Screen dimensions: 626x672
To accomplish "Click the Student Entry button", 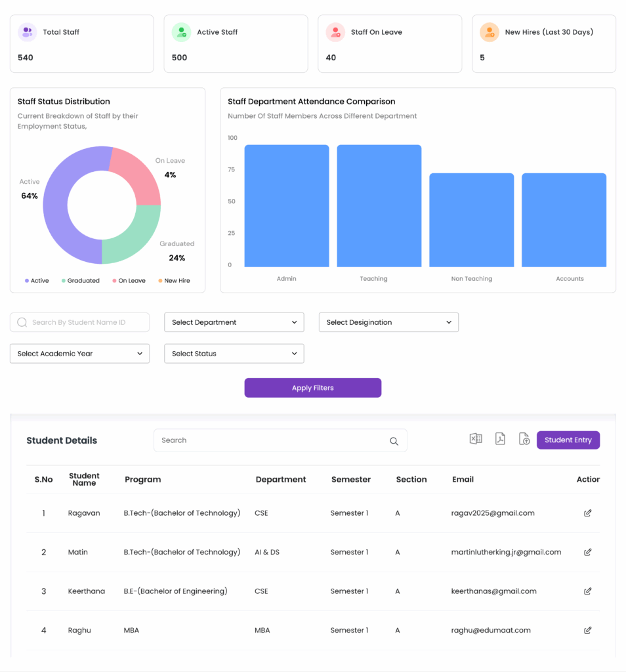I will (x=568, y=440).
